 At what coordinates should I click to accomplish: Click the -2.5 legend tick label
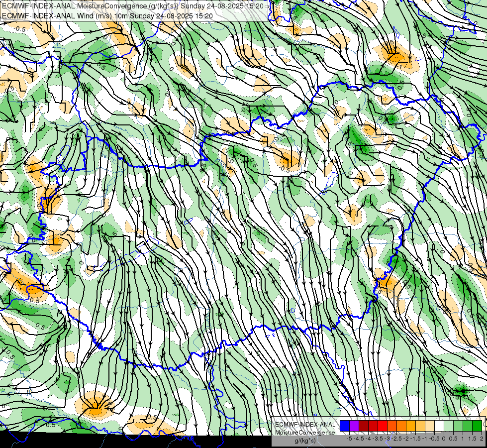396,439
